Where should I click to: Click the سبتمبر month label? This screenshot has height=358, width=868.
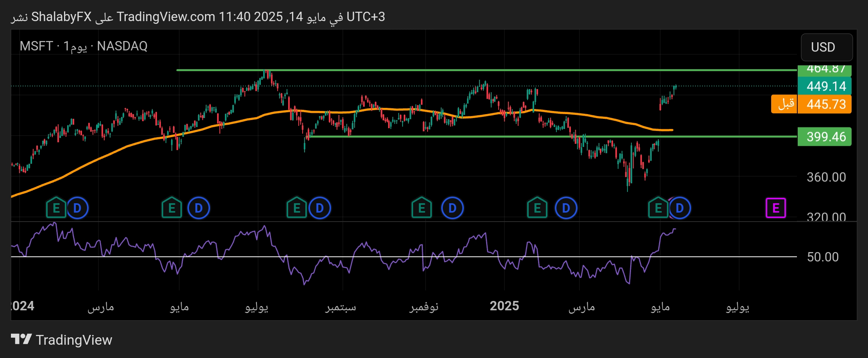(341, 307)
